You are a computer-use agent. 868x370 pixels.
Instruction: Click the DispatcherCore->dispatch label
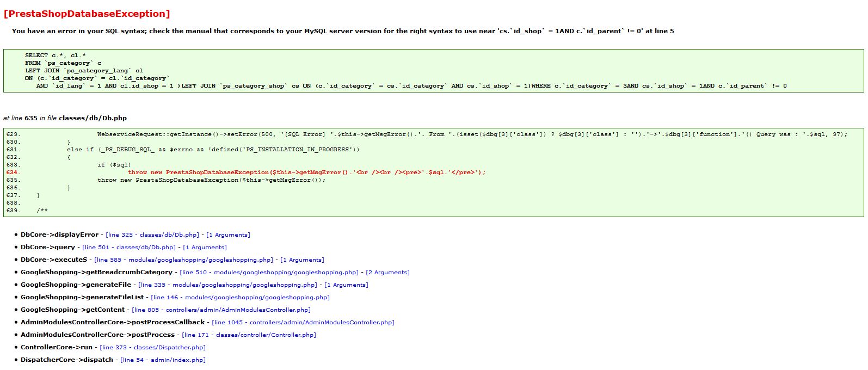click(x=67, y=360)
